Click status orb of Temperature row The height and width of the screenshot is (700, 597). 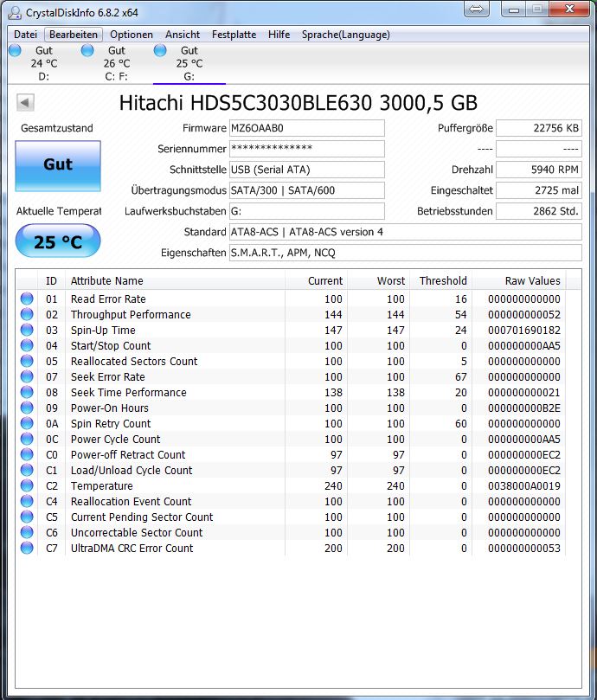click(27, 485)
